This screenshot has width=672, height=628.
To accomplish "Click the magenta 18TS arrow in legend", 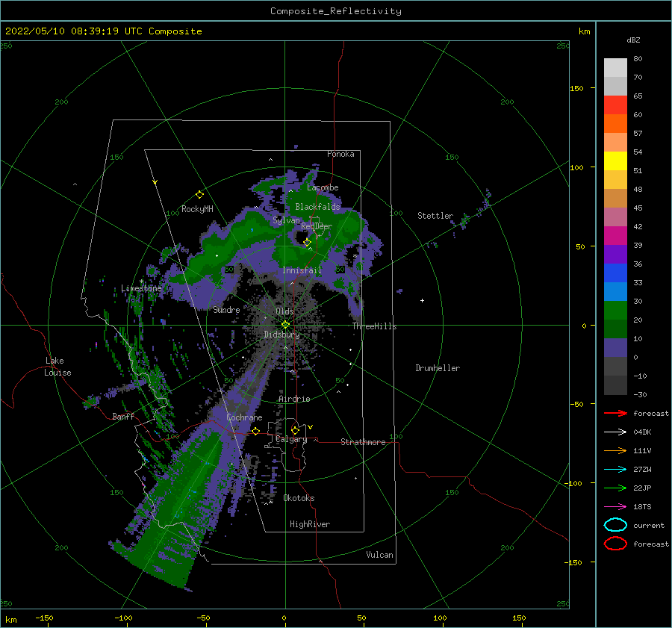I will [615, 507].
